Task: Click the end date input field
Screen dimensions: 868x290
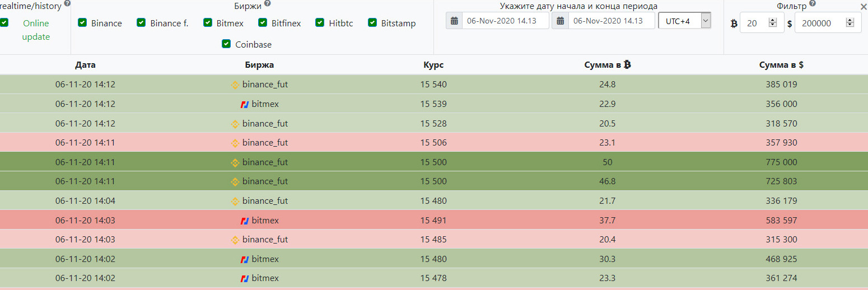Action: (612, 21)
